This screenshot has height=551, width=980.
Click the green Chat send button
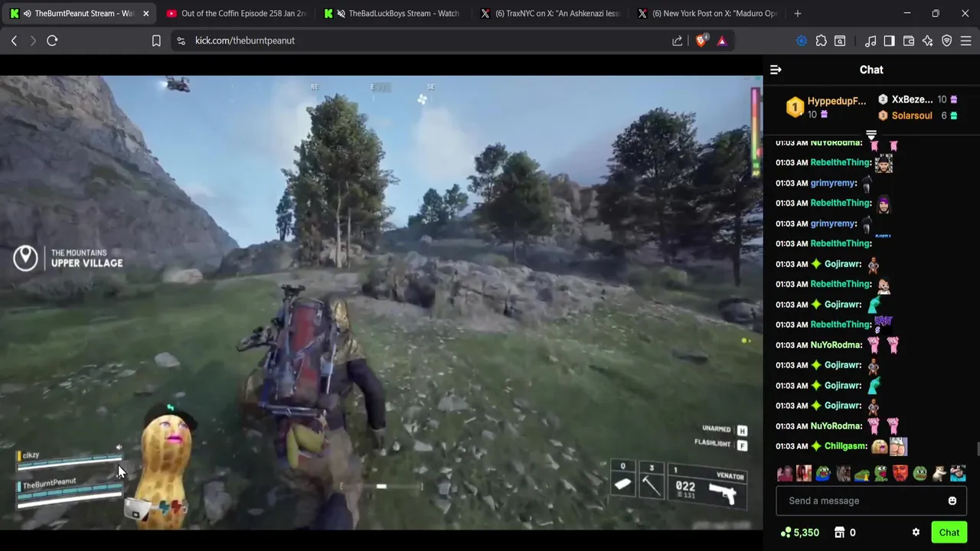[949, 533]
